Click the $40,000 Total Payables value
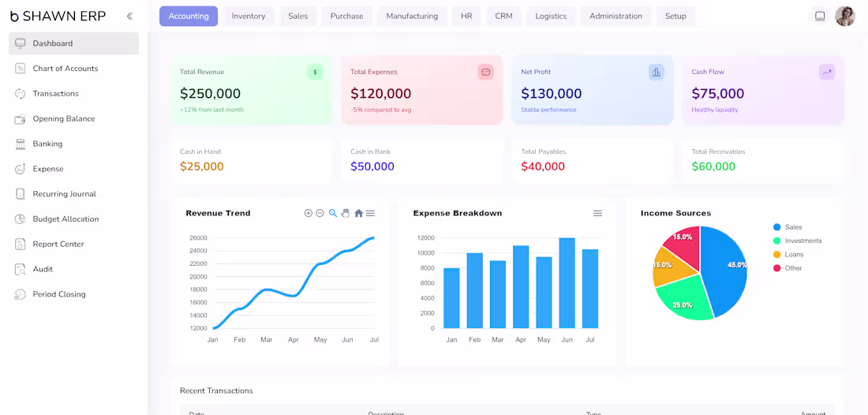Screen dimensions: 868x415 coord(543,166)
